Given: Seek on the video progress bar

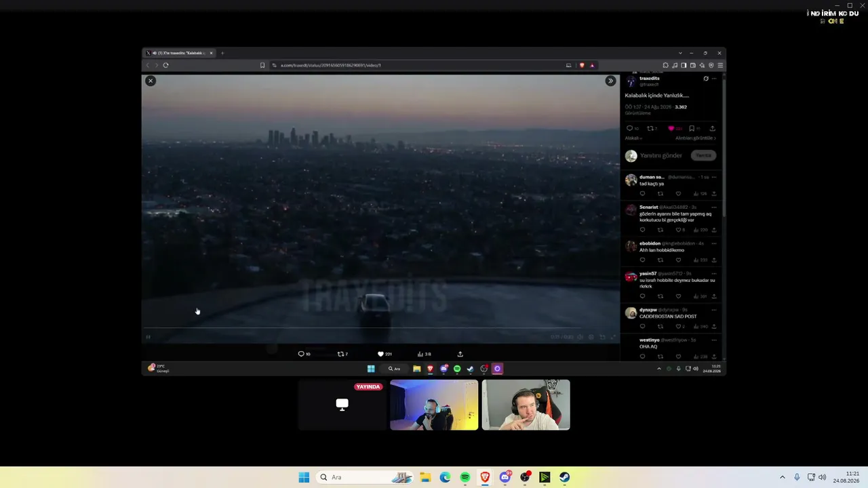Looking at the screenshot, I should [380, 329].
